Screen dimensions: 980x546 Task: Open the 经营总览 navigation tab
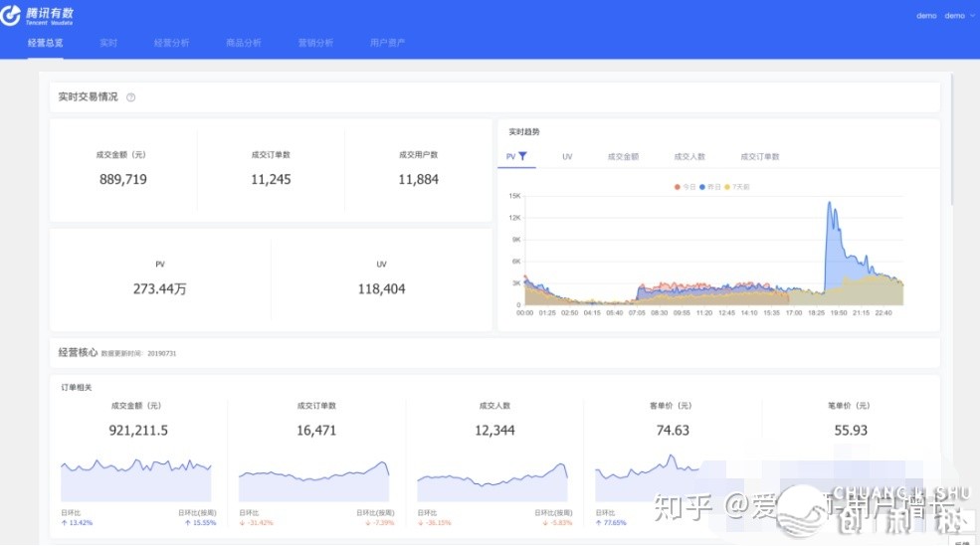[x=45, y=43]
